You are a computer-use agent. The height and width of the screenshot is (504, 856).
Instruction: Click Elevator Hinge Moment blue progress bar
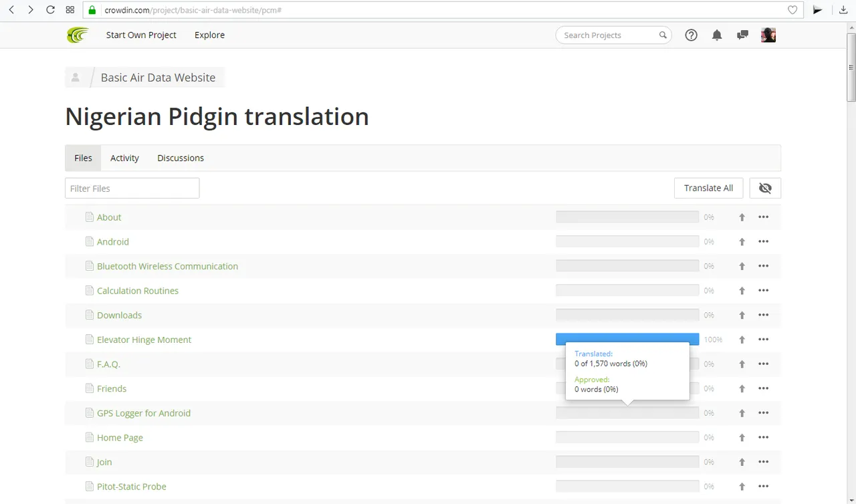(x=627, y=340)
